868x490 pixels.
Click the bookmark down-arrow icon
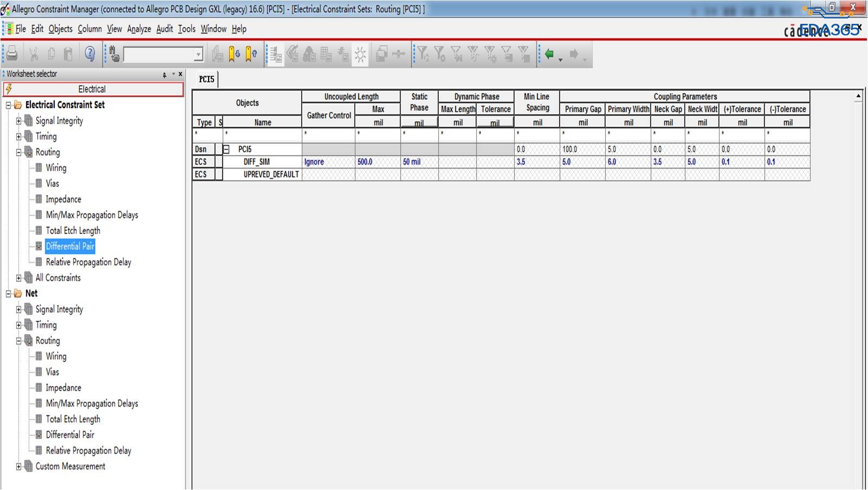234,54
